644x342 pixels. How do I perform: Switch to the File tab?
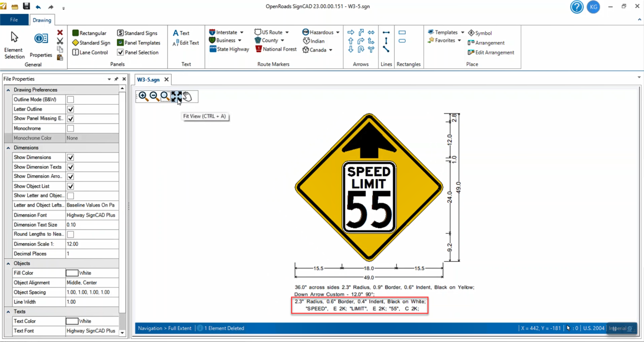click(x=14, y=20)
